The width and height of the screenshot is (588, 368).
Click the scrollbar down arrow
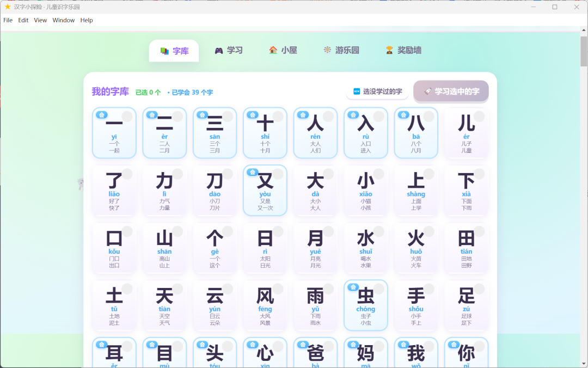[584, 364]
